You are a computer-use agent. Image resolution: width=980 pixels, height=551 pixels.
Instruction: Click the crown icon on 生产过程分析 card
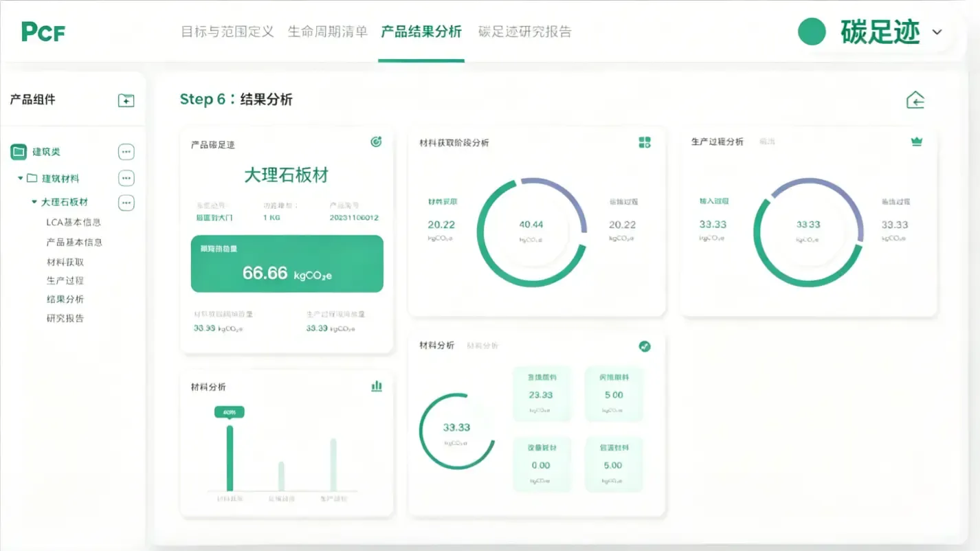point(915,141)
